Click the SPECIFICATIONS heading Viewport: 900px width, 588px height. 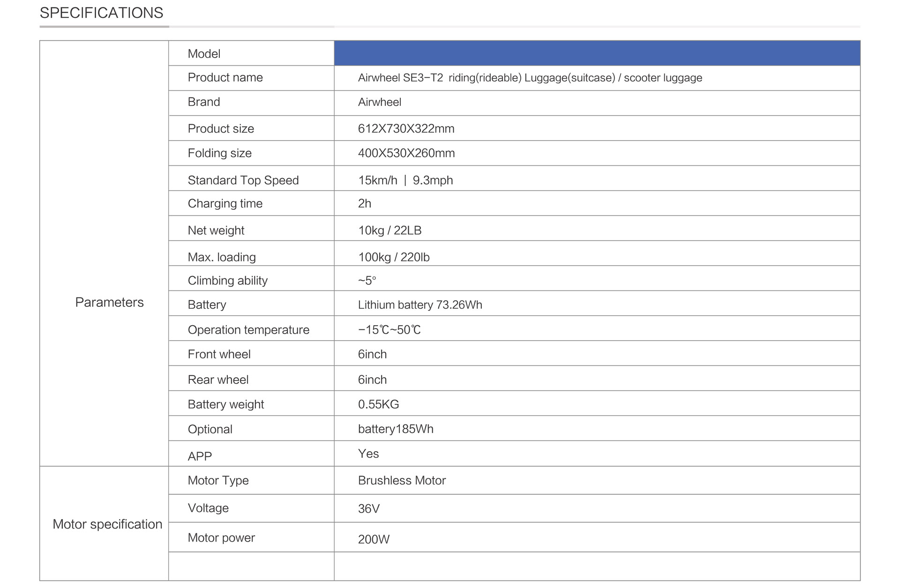[101, 13]
